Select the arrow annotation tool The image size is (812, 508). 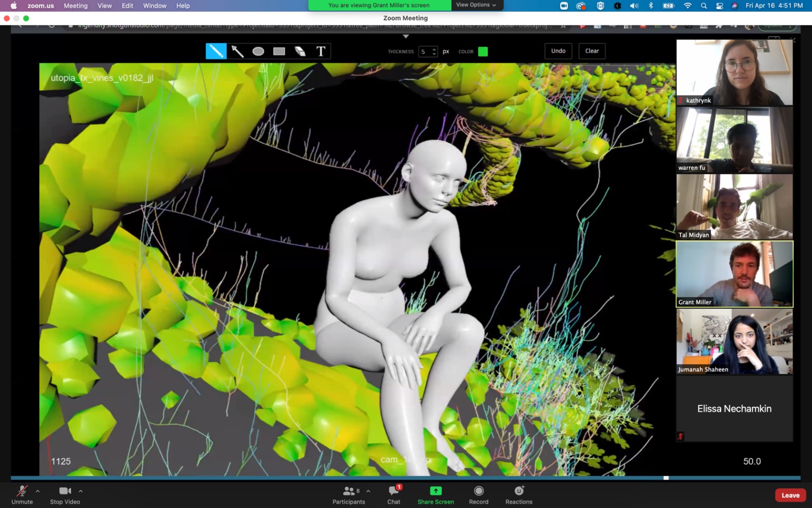tap(238, 51)
